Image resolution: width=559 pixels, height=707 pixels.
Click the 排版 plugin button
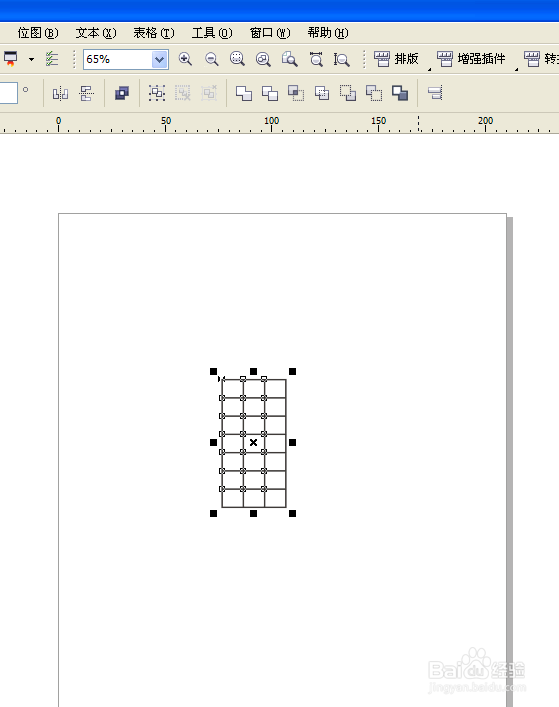(x=396, y=59)
